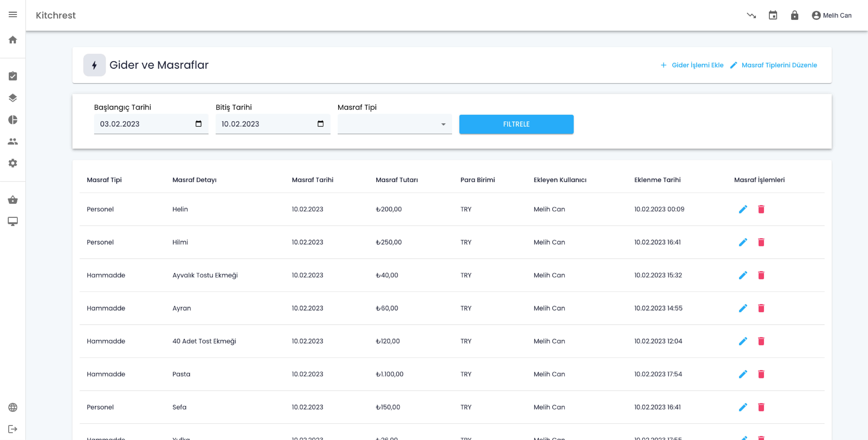
Task: Open the pie chart reports icon
Action: click(x=13, y=120)
